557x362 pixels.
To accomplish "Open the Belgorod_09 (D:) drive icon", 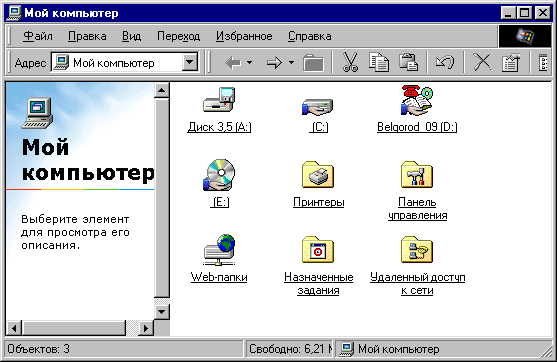I will pyautogui.click(x=417, y=101).
